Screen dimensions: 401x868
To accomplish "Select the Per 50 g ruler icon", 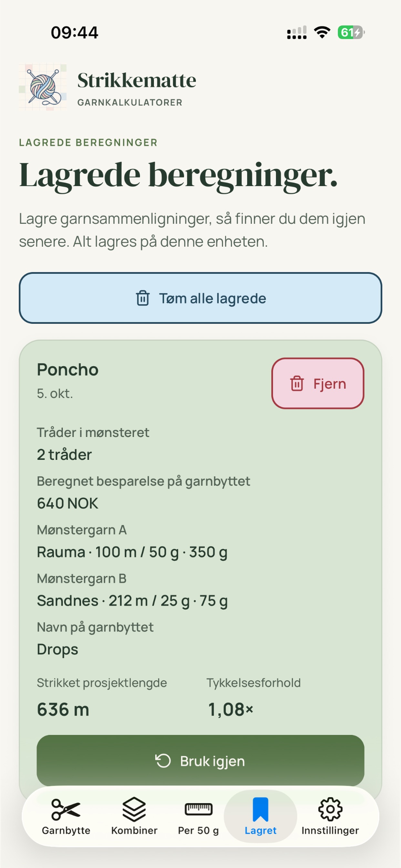I will [199, 809].
